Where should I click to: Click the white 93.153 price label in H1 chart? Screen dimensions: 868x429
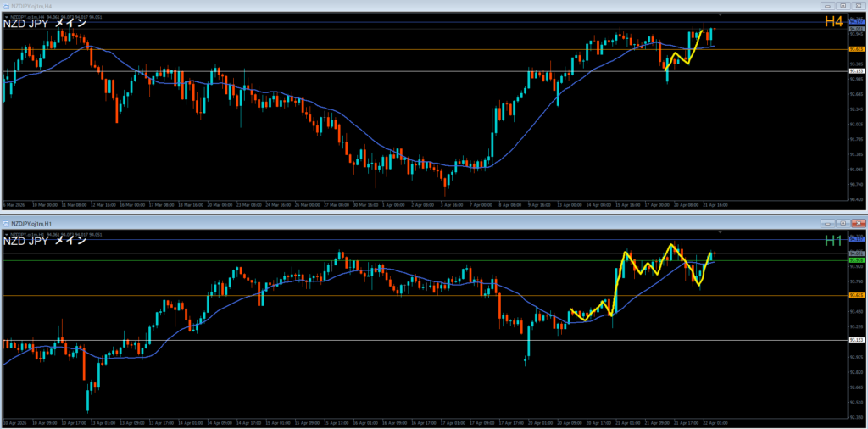[x=855, y=340]
